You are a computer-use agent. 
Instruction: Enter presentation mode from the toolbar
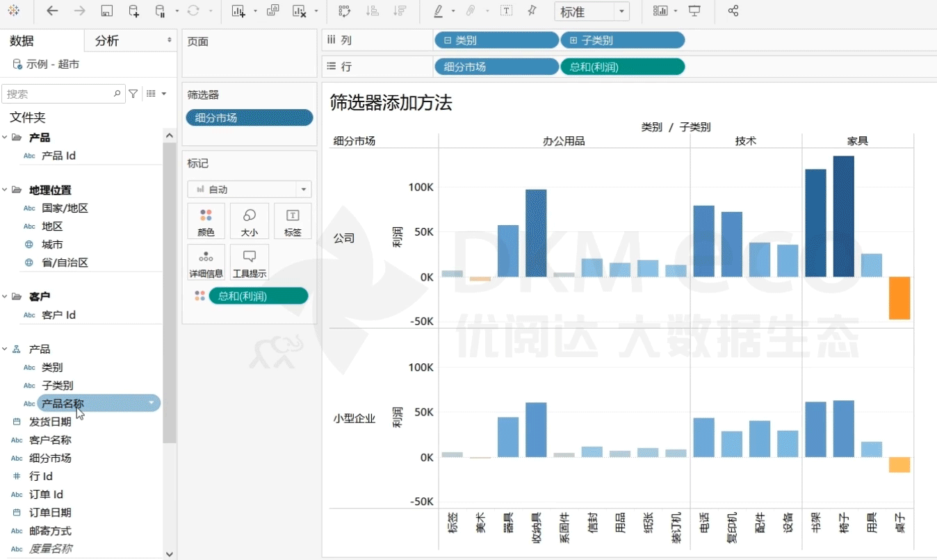(x=694, y=11)
